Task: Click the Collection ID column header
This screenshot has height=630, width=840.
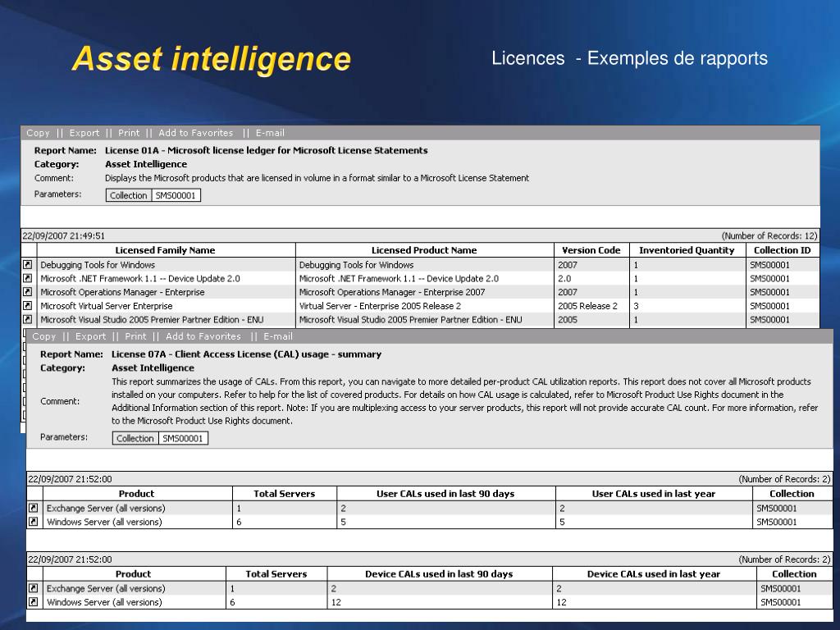Action: [x=782, y=250]
